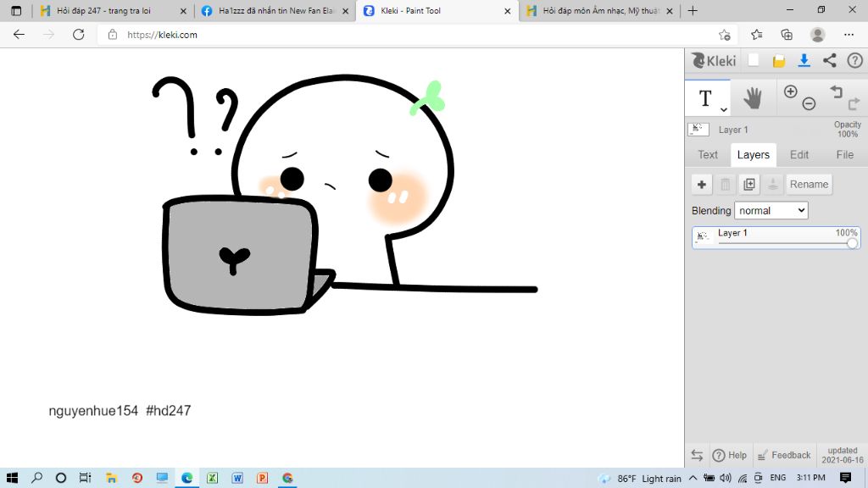Open Task View on the taskbar
868x488 pixels.
tap(85, 478)
